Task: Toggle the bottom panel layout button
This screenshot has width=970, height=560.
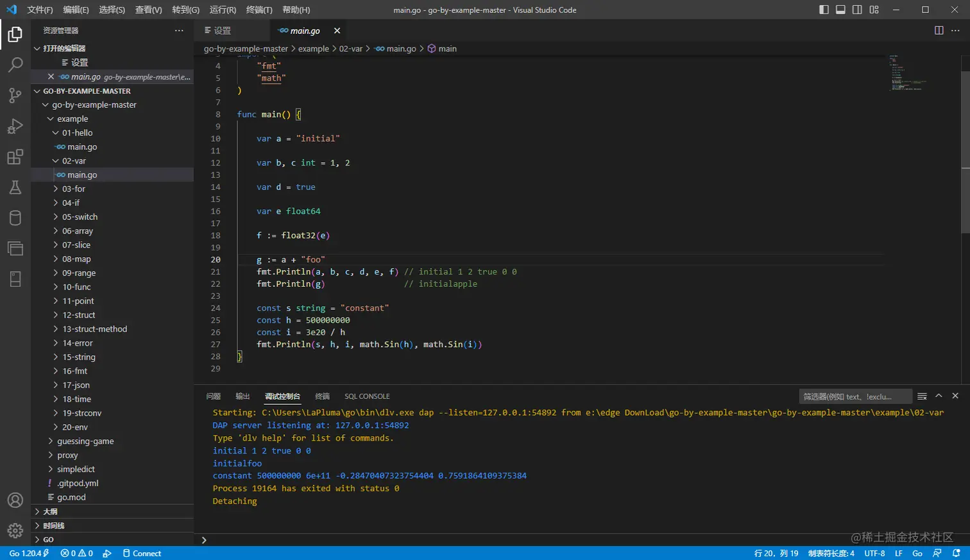Action: [x=840, y=10]
